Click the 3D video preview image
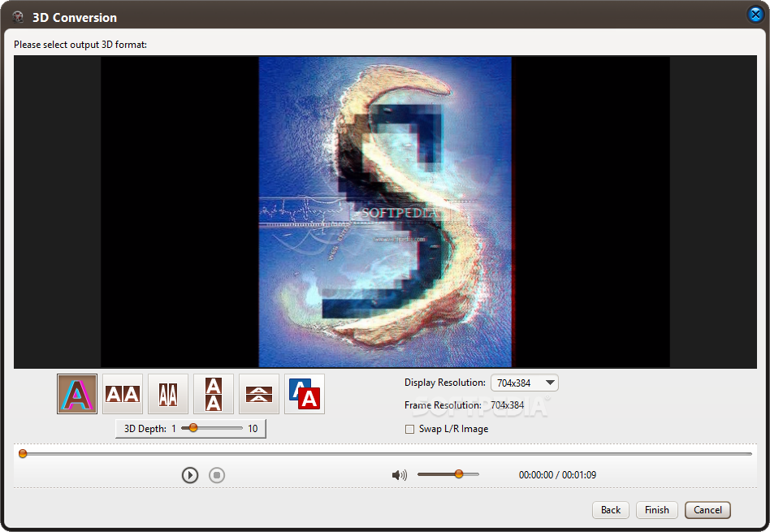 pyautogui.click(x=385, y=212)
